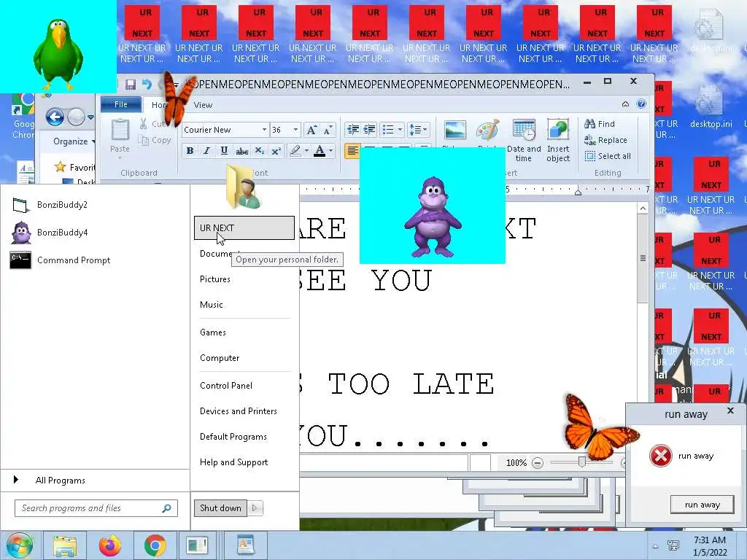The image size is (747, 560).
Task: Click the run away dialog button
Action: [x=702, y=505]
